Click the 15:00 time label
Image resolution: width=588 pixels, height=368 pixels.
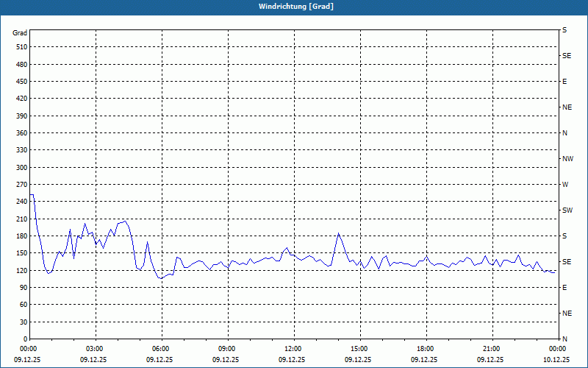[360, 349]
